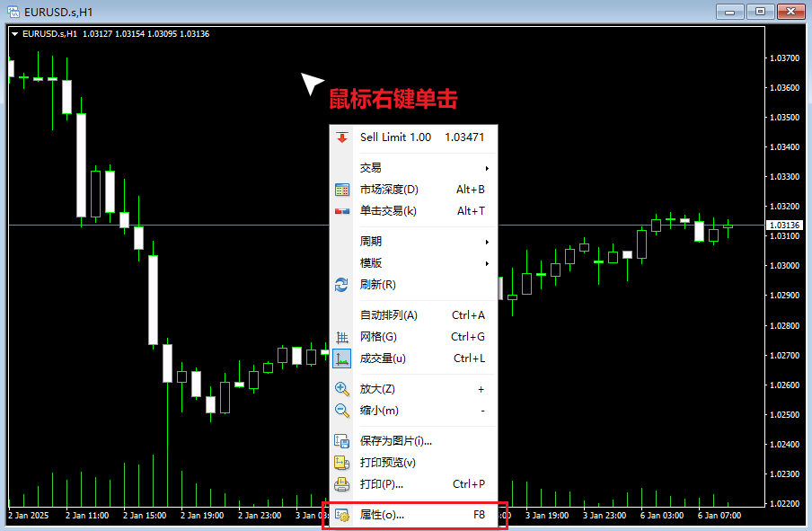This screenshot has height=531, width=812.
Task: Click the restore button of chart window
Action: [760, 12]
